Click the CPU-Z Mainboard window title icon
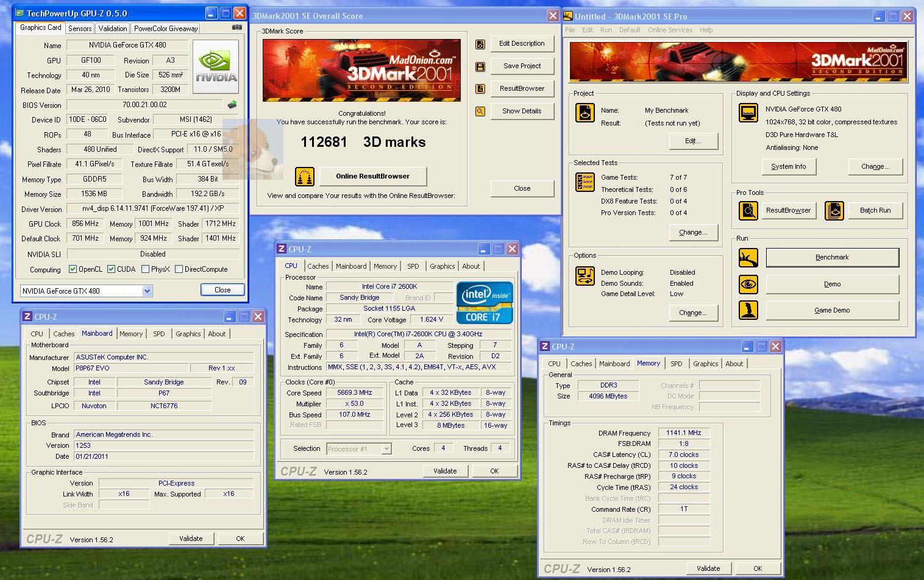The width and height of the screenshot is (924, 580). 27,317
